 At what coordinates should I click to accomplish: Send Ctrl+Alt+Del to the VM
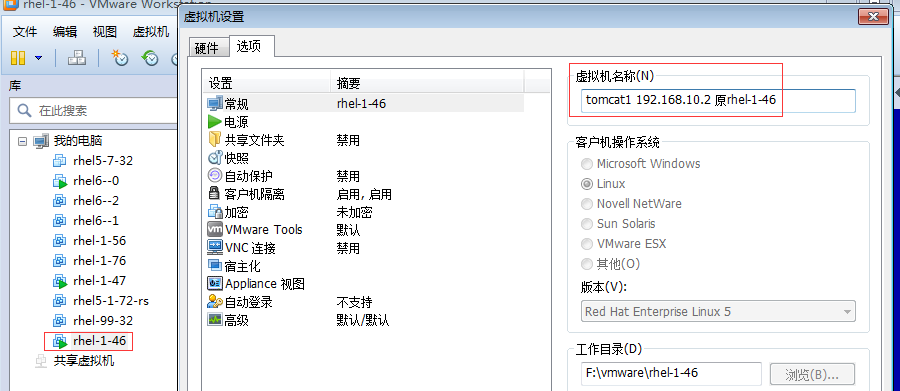click(76, 57)
